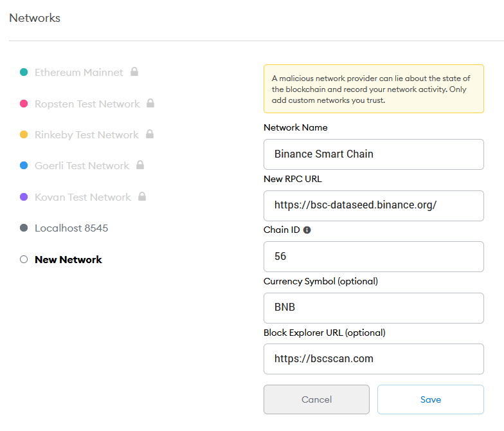Click the Chain ID info icon

307,230
